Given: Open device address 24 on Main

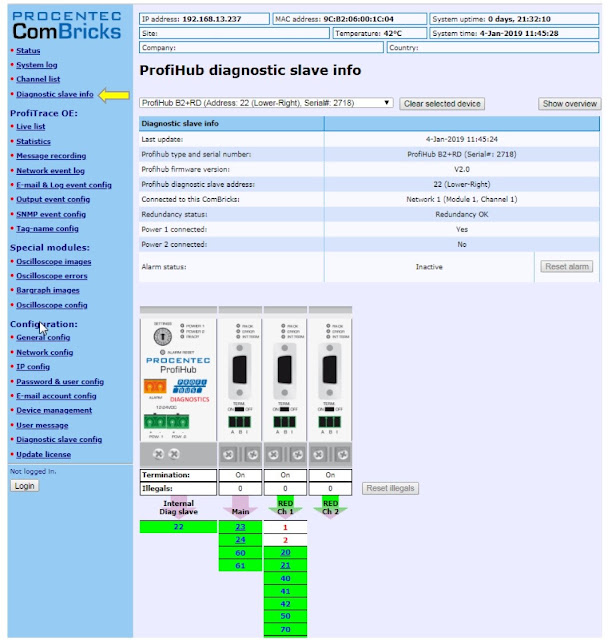Looking at the screenshot, I should tap(240, 540).
